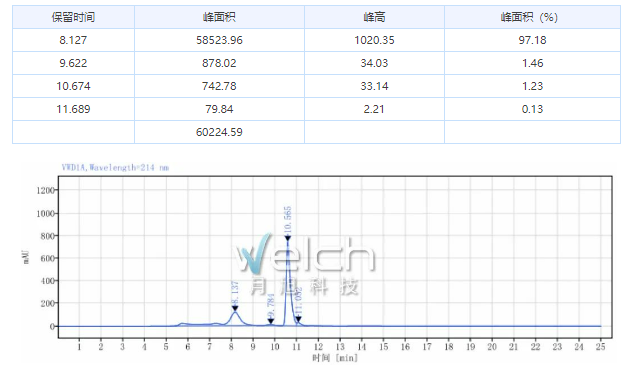Click the 600 y-axis tick label
Image resolution: width=634 pixels, height=369 pixels.
(x=47, y=258)
